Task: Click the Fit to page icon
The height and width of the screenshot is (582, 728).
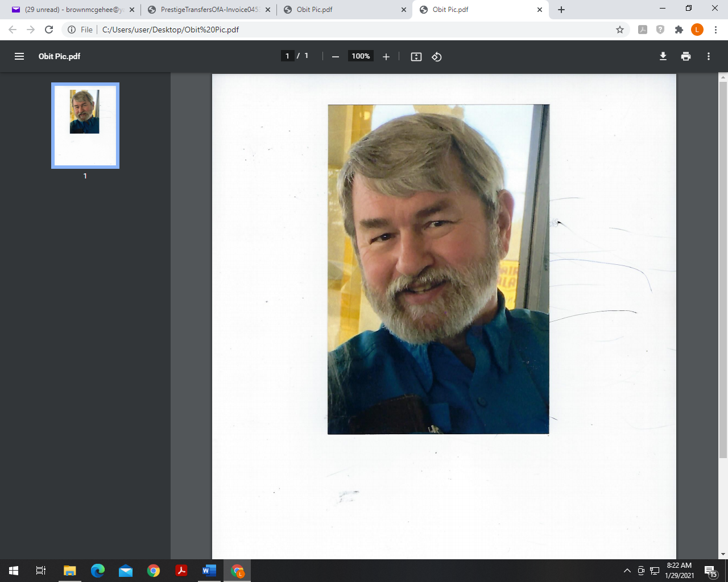Action: (416, 56)
